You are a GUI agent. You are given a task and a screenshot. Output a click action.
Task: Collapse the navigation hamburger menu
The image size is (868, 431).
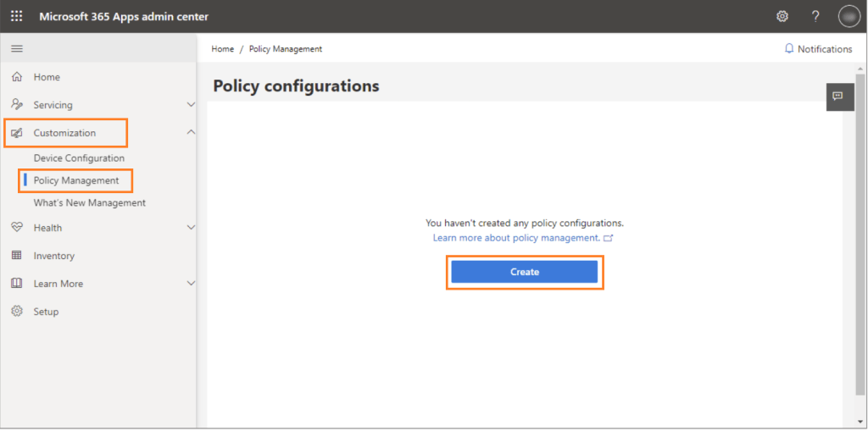[x=17, y=48]
